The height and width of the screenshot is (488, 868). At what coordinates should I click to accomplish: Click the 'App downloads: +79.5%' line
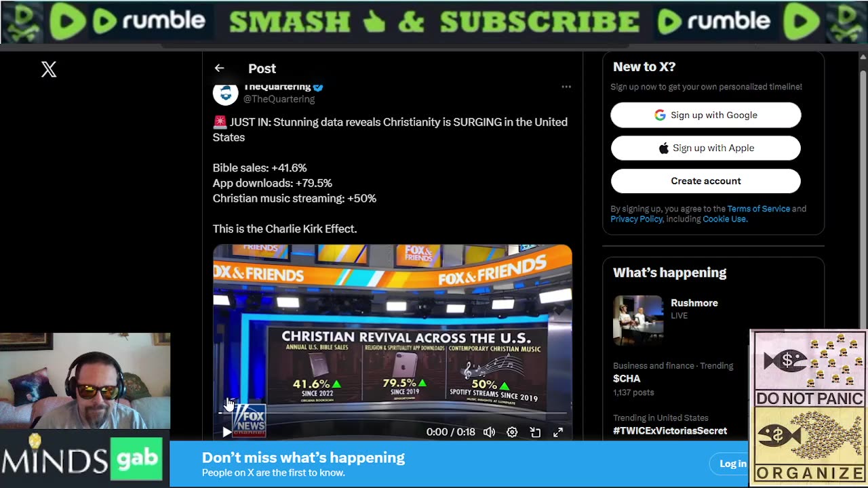(273, 183)
